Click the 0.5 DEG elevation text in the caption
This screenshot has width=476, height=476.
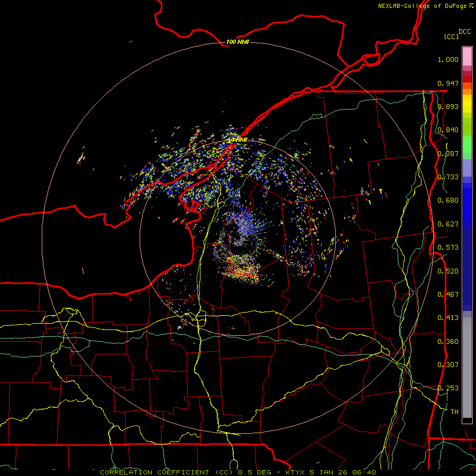point(255,472)
